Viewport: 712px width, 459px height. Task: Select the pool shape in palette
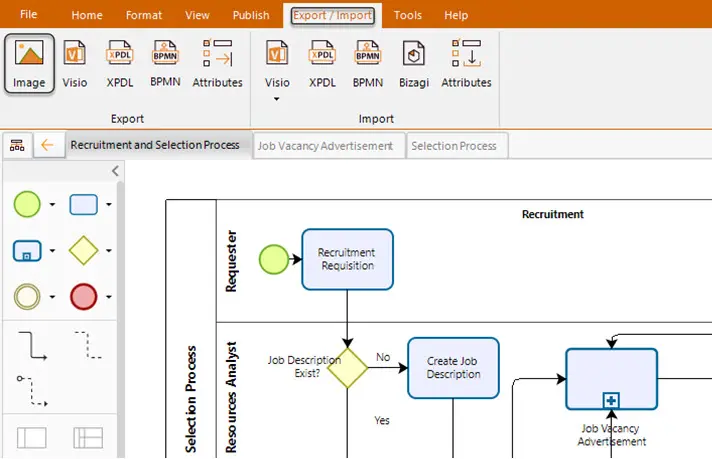[x=31, y=438]
